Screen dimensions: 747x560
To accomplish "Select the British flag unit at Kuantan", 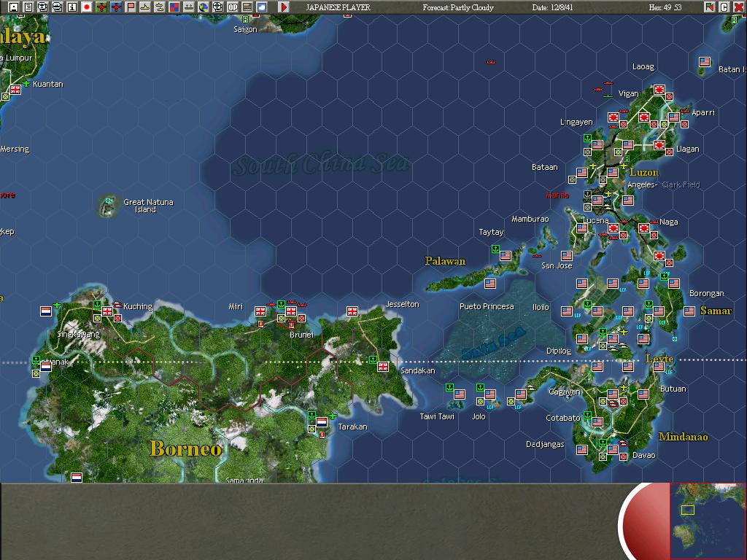I will pyautogui.click(x=16, y=90).
